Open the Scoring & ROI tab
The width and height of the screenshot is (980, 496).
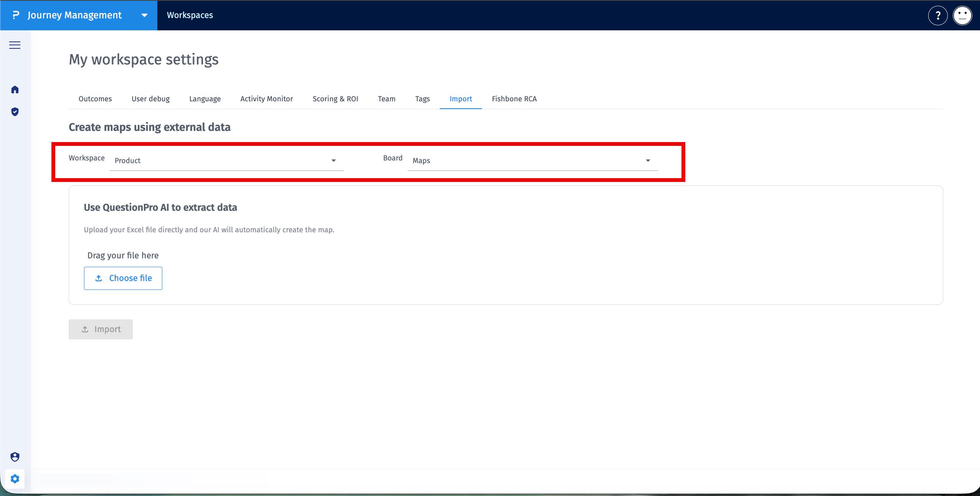pos(335,99)
